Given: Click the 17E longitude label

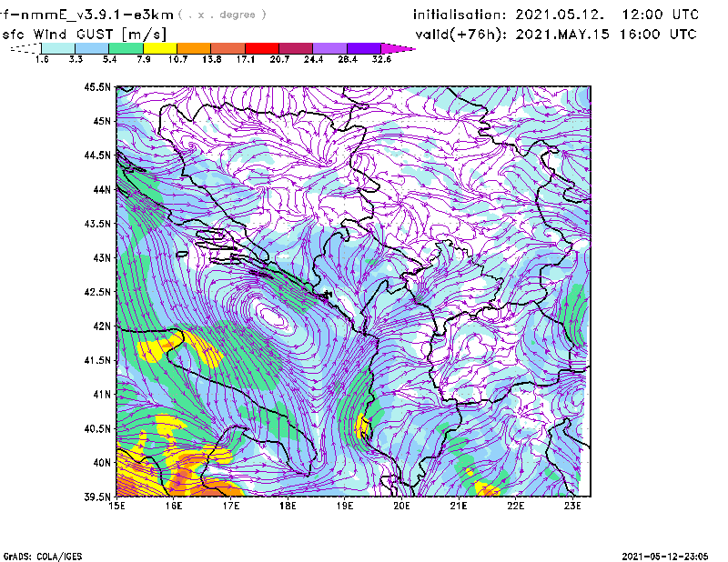Looking at the screenshot, I should click(x=231, y=506).
